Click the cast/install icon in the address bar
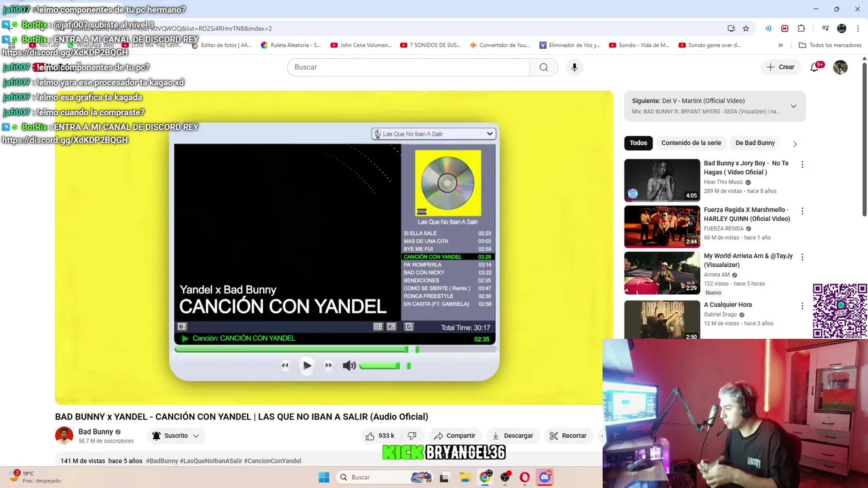Image resolution: width=868 pixels, height=488 pixels. [x=731, y=28]
